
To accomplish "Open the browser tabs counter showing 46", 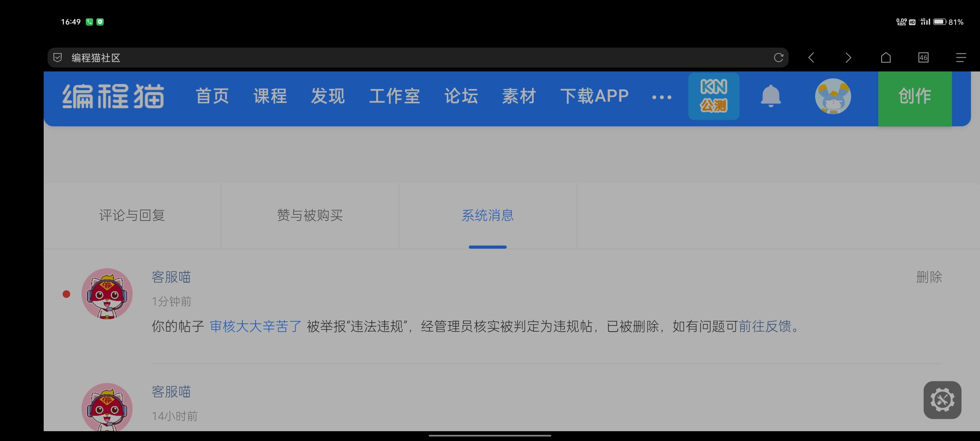I will click(923, 58).
